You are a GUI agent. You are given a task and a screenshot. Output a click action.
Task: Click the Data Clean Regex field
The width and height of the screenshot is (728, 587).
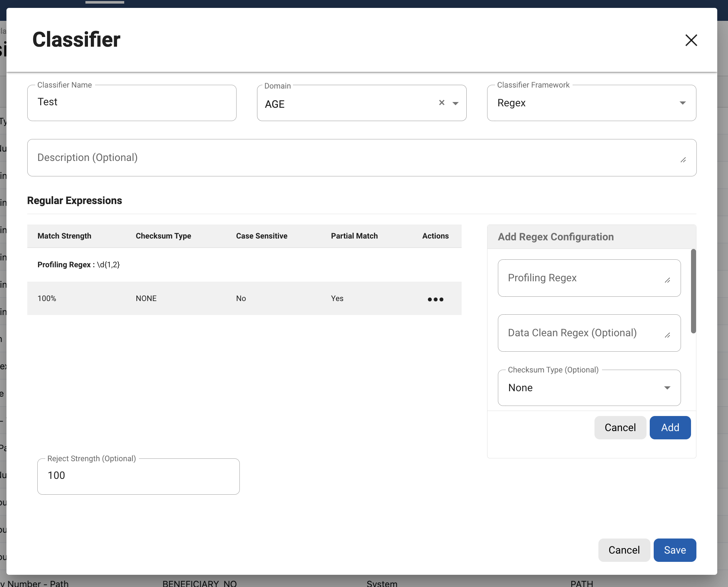(582, 333)
